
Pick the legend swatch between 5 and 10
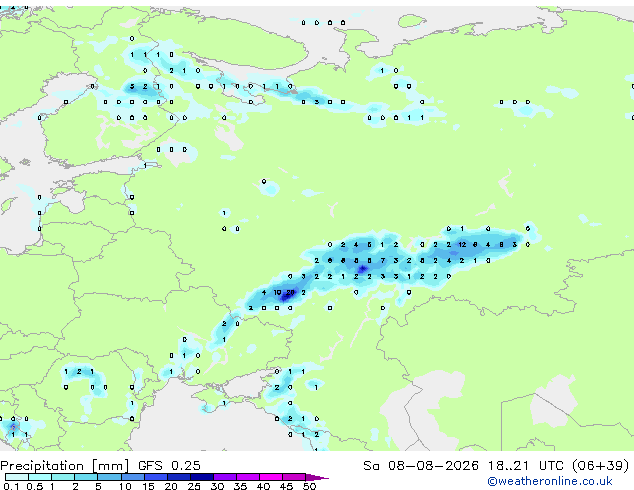click(109, 477)
